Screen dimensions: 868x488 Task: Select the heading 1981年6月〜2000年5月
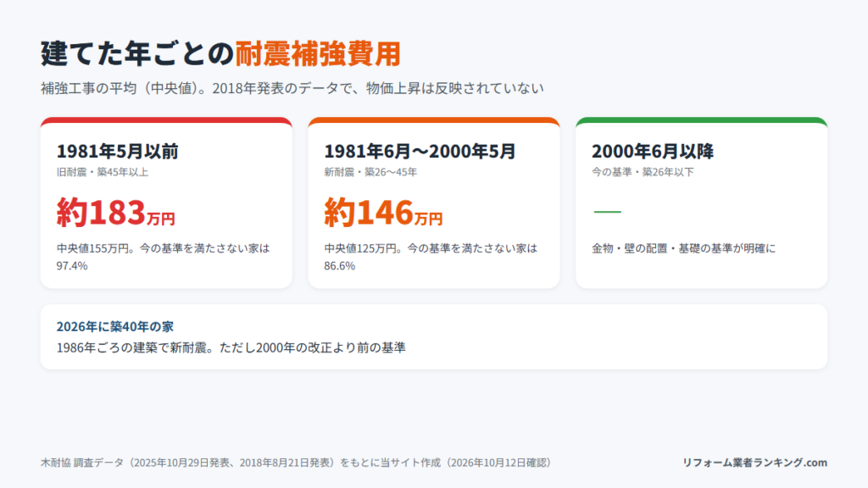pos(420,151)
